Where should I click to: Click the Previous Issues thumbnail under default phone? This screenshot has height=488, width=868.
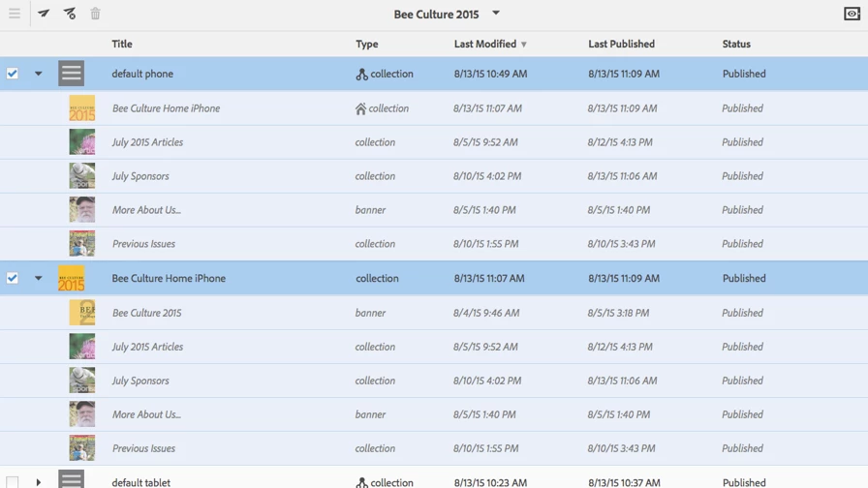[82, 243]
